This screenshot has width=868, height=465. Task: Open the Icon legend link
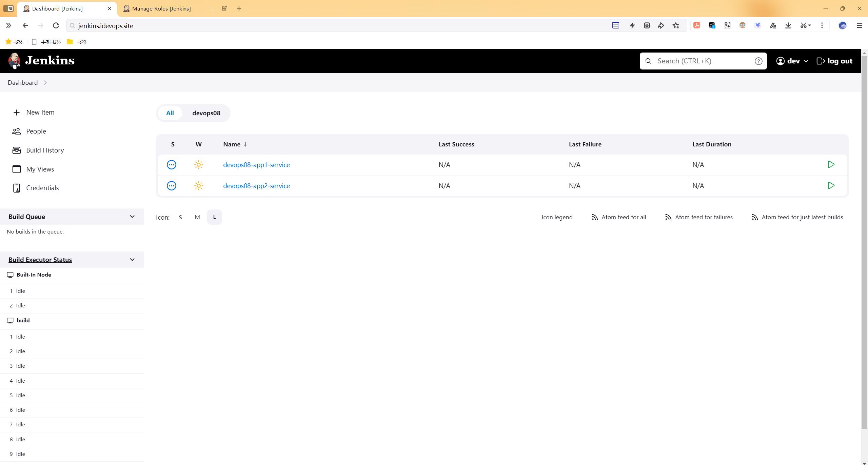tap(557, 217)
